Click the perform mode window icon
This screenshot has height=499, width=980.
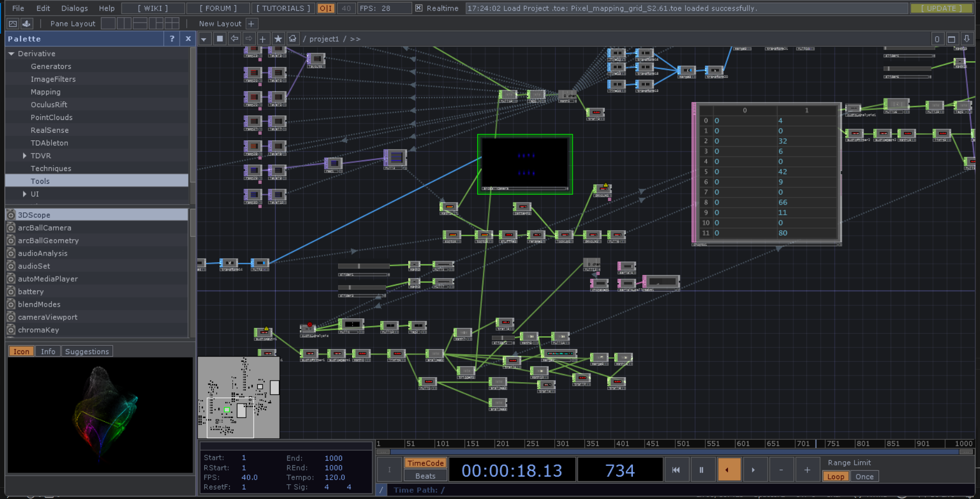13,23
